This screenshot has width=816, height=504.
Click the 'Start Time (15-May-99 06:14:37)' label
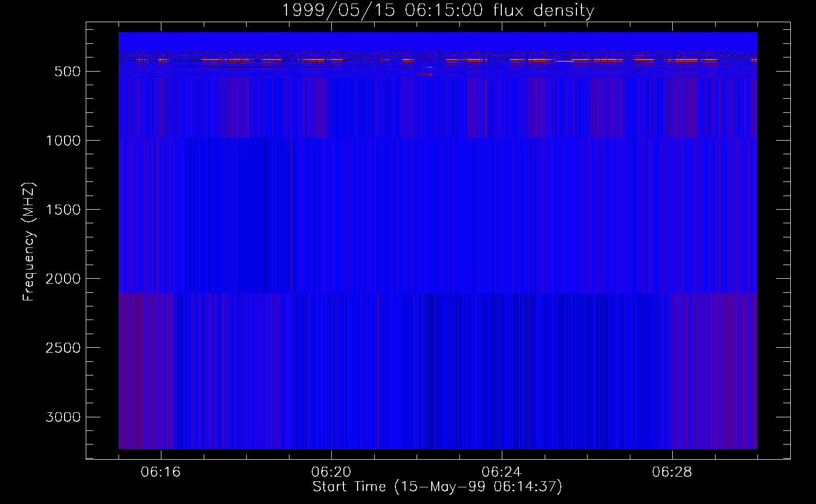coord(437,487)
